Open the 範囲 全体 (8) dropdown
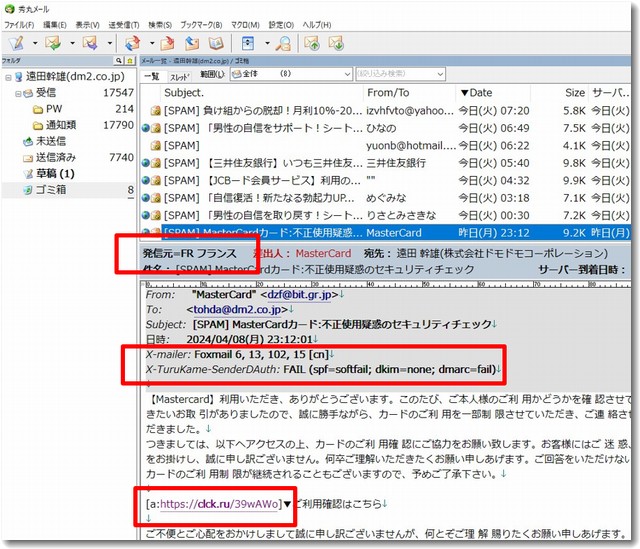This screenshot has width=640, height=549. click(291, 74)
